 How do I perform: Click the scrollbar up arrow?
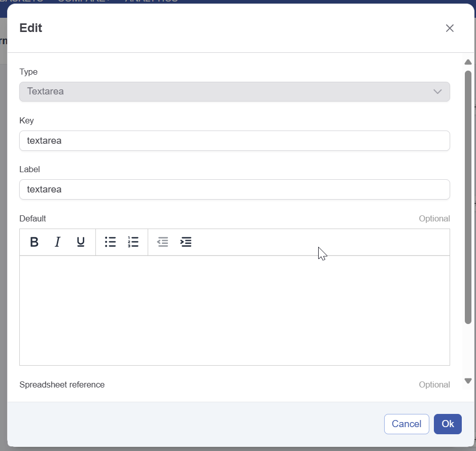point(468,62)
